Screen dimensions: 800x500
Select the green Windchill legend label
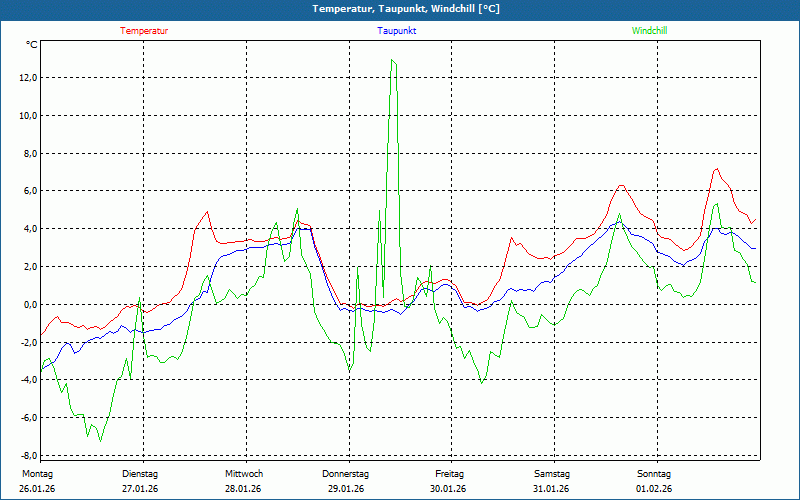[x=649, y=31]
